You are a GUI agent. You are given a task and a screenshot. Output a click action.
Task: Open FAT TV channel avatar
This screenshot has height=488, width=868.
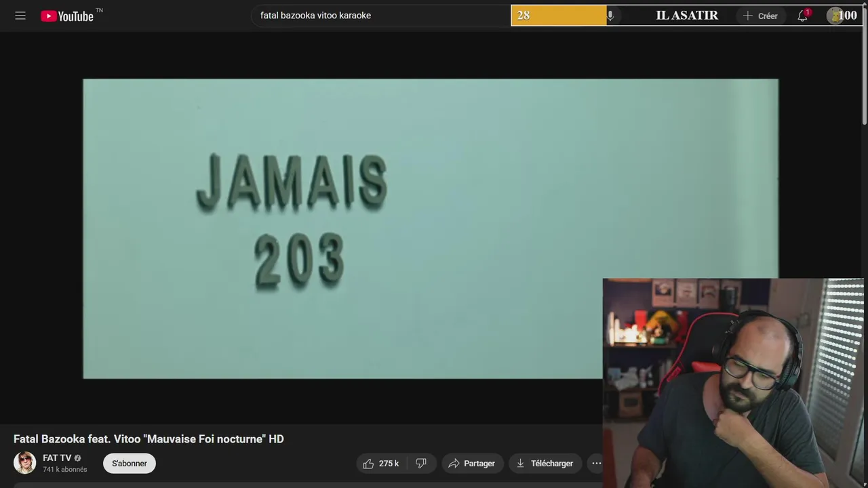click(25, 463)
